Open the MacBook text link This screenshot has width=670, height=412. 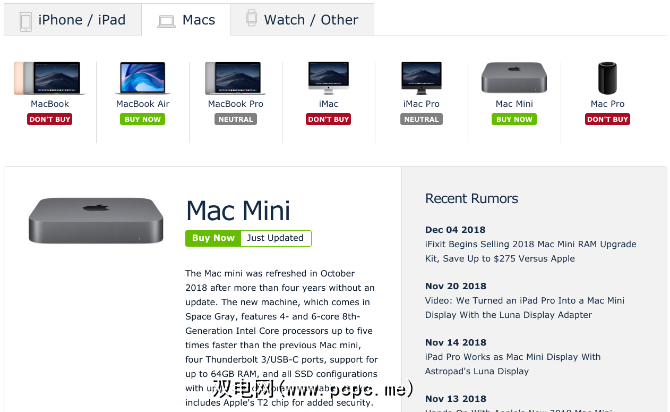coord(50,104)
